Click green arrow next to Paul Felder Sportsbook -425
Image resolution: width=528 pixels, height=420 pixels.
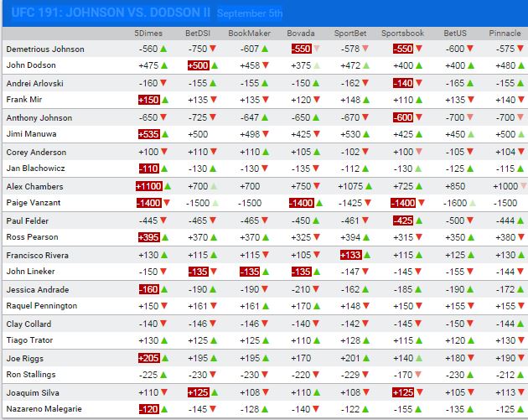point(419,221)
